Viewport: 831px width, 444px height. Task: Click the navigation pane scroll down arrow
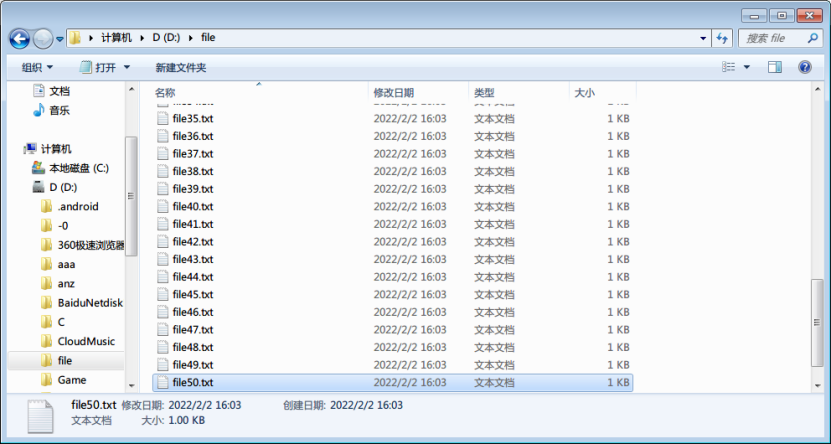(131, 386)
